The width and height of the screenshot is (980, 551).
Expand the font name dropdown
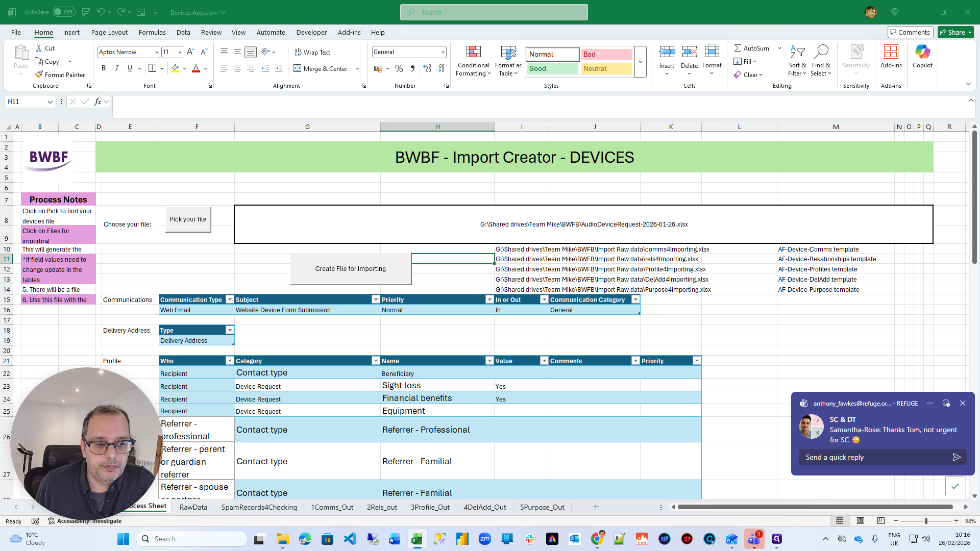[156, 52]
